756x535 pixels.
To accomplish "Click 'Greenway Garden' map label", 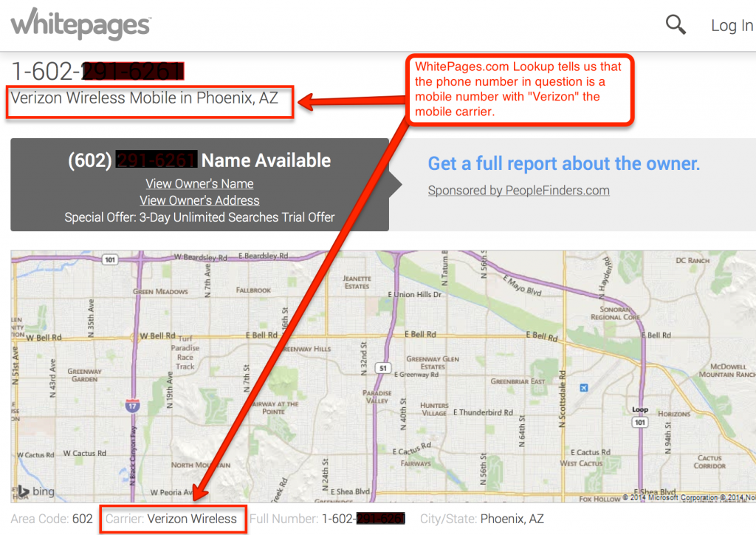I will (84, 375).
